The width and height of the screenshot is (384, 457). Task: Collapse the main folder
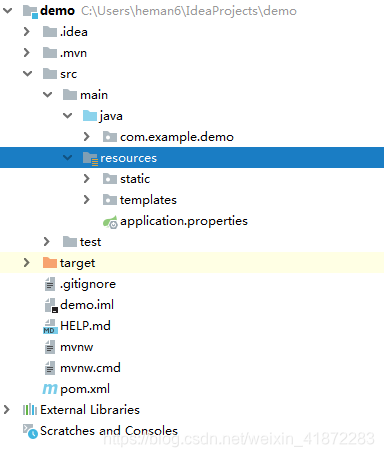coord(48,95)
